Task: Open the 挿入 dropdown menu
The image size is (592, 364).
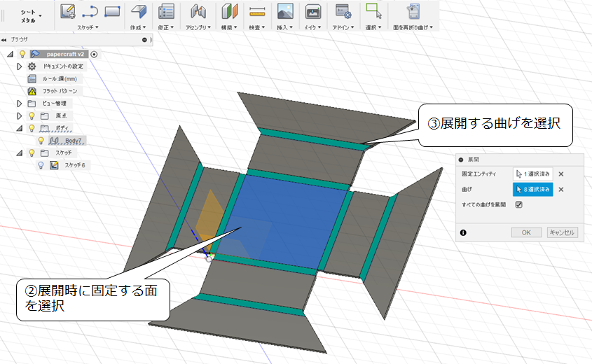Action: [x=284, y=27]
